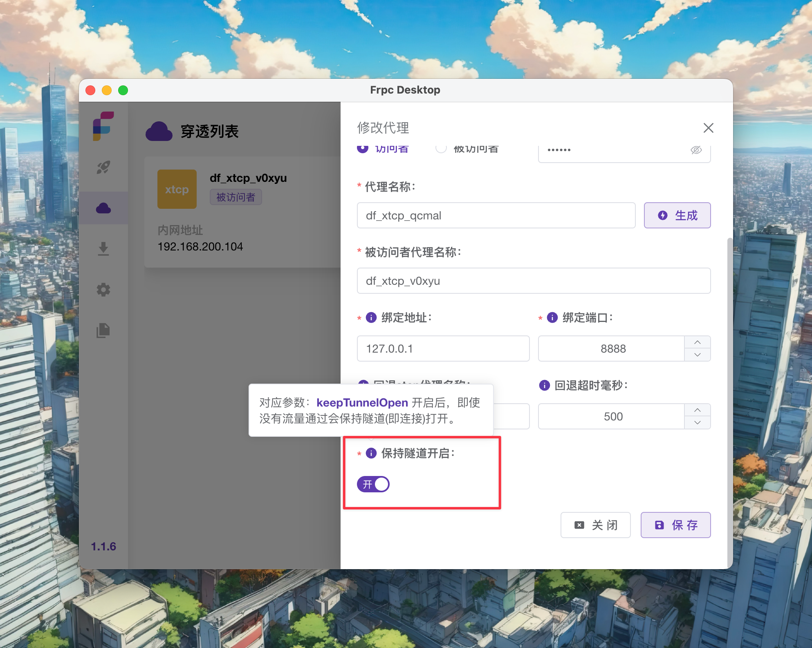The height and width of the screenshot is (648, 812).
Task: Click the 生成 generate name button
Action: (x=677, y=215)
